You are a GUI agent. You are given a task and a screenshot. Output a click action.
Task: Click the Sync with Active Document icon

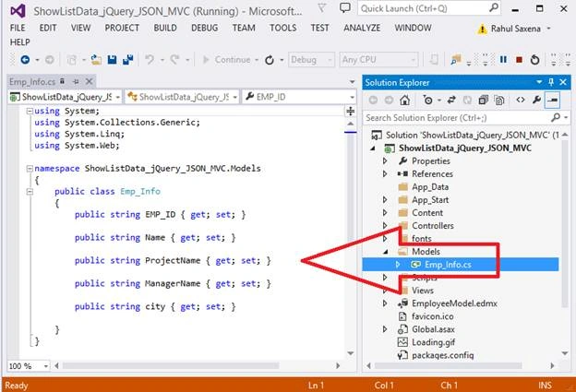point(451,100)
